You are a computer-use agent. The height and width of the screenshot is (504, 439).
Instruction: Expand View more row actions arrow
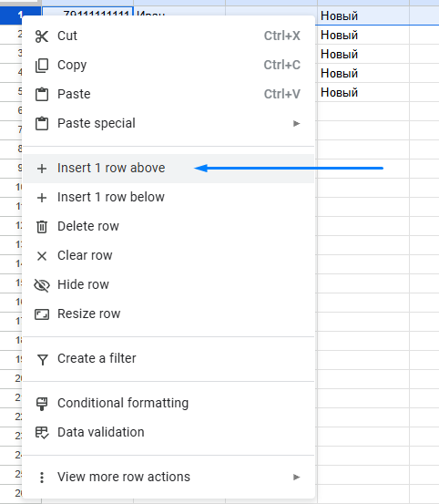(x=296, y=477)
